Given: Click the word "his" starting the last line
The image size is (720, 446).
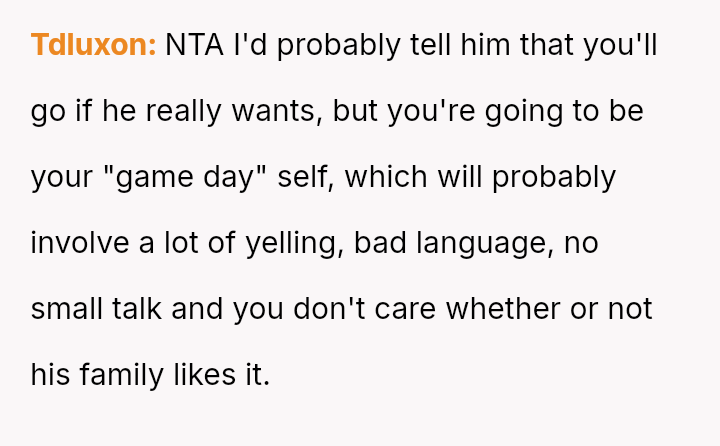Looking at the screenshot, I should tap(48, 375).
